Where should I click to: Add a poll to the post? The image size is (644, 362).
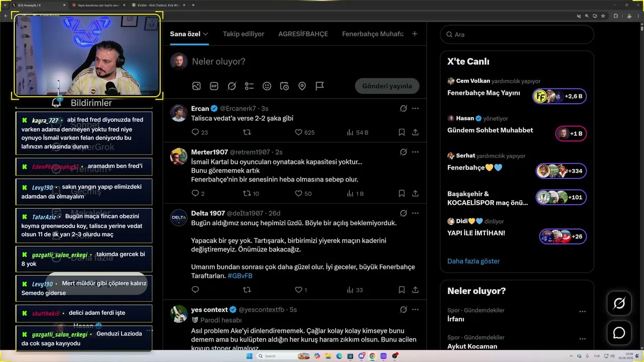249,86
